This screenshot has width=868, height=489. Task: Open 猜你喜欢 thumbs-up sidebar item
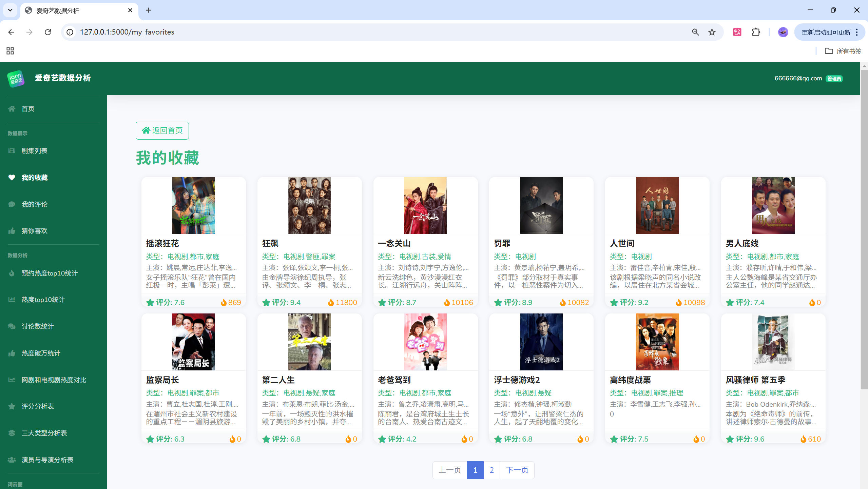pyautogui.click(x=34, y=231)
